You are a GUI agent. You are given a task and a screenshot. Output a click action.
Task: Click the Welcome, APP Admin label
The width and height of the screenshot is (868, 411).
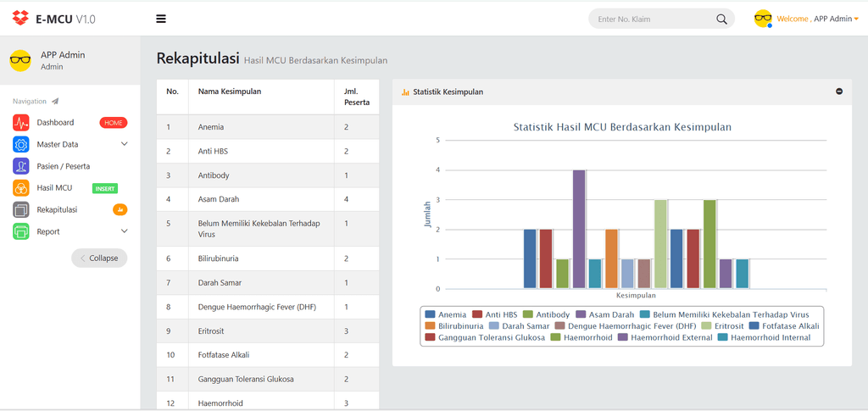point(815,19)
